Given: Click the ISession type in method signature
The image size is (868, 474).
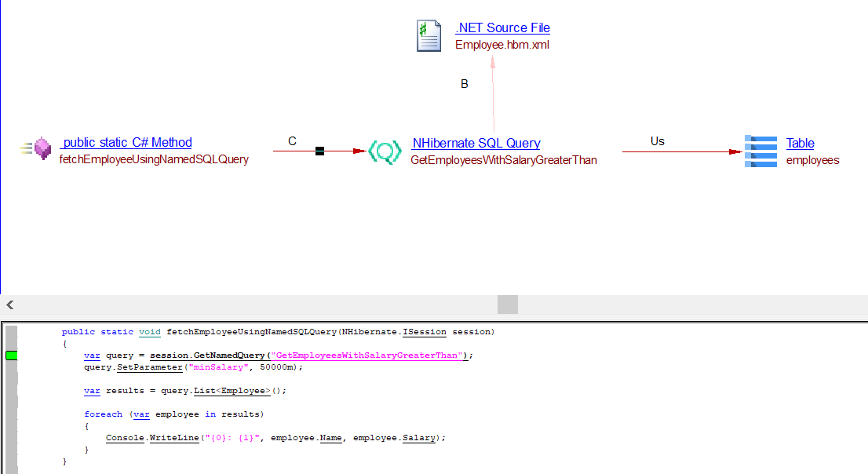Looking at the screenshot, I should (425, 332).
